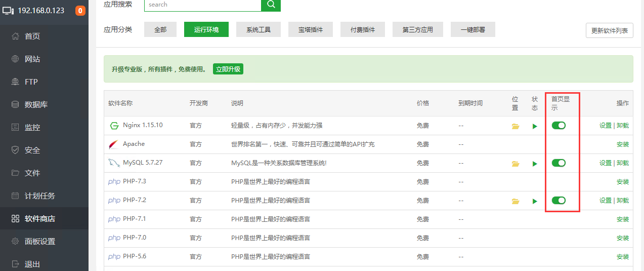Click the 更新软件列表 button
This screenshot has width=644, height=271.
(610, 30)
